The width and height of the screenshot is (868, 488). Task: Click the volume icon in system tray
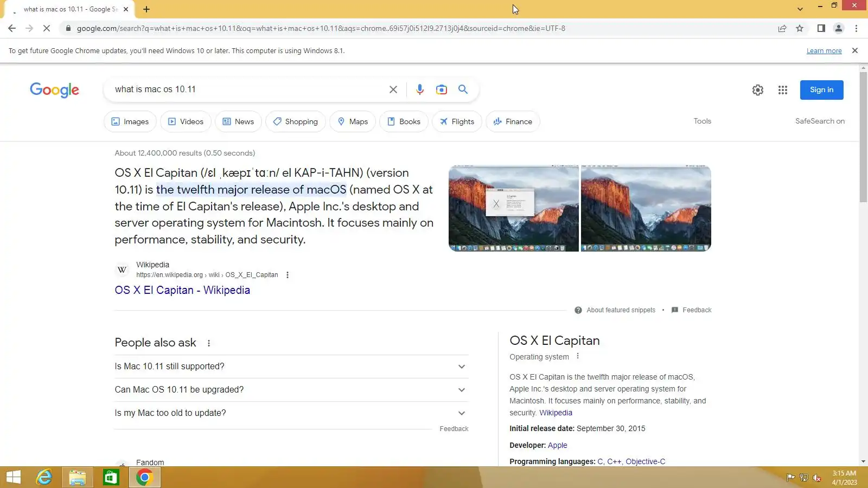tap(817, 478)
